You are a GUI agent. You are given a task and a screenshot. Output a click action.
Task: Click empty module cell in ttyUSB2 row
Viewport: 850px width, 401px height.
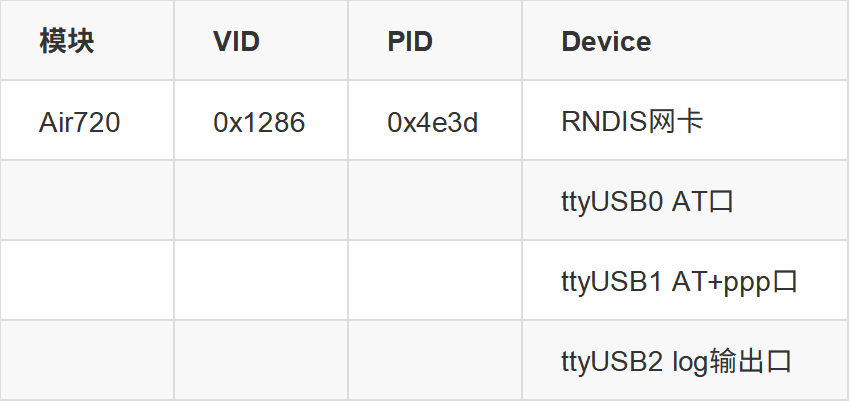pyautogui.click(x=87, y=360)
